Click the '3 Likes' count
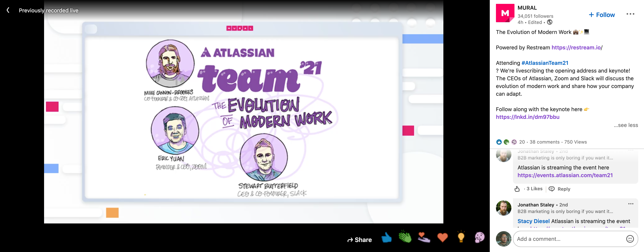Viewport: 644px width, 252px height. [x=534, y=189]
